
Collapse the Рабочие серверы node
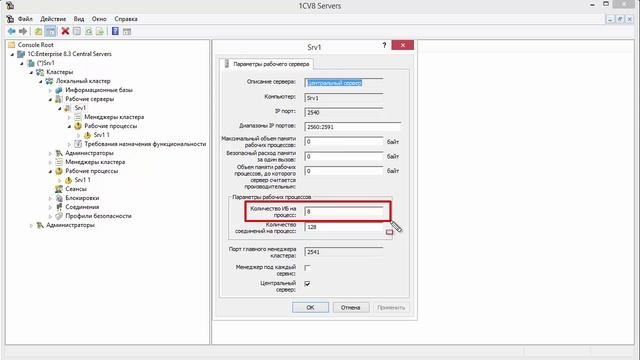50,99
